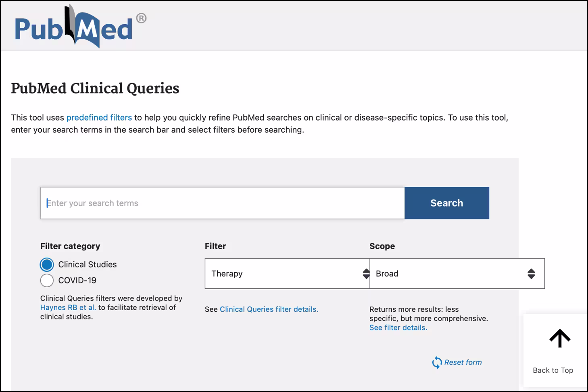Click the Filter column label
588x392 pixels.
[x=215, y=246]
